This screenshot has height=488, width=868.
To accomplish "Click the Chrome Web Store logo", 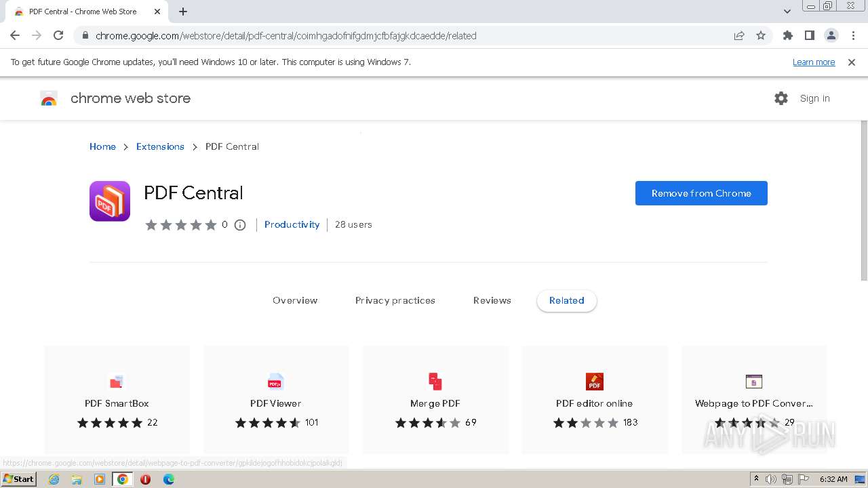I will pyautogui.click(x=49, y=99).
